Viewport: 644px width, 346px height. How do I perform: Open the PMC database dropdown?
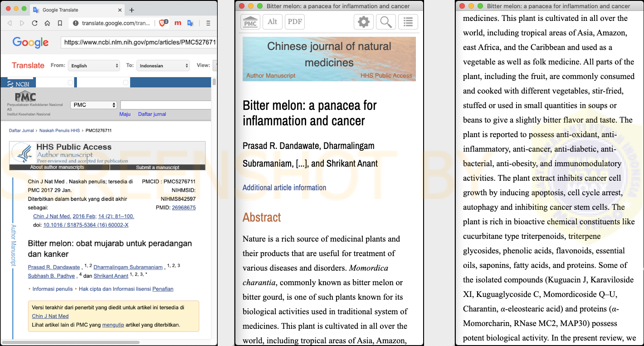click(94, 105)
